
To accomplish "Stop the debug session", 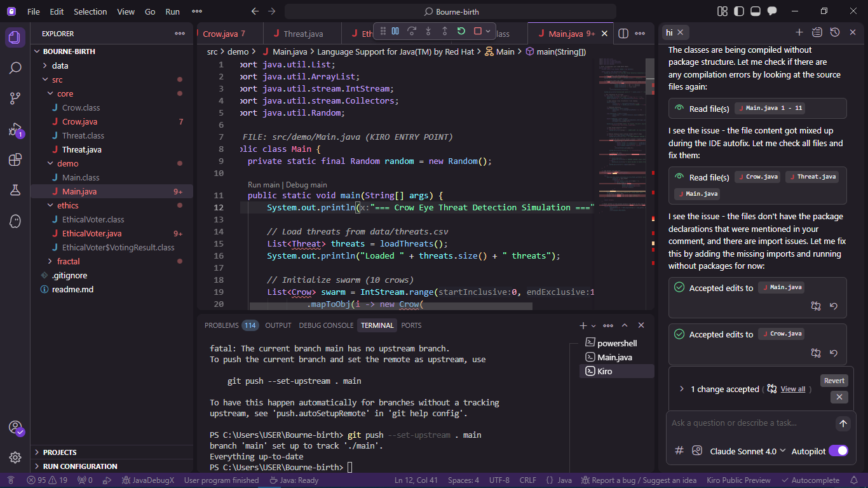I will point(478,31).
